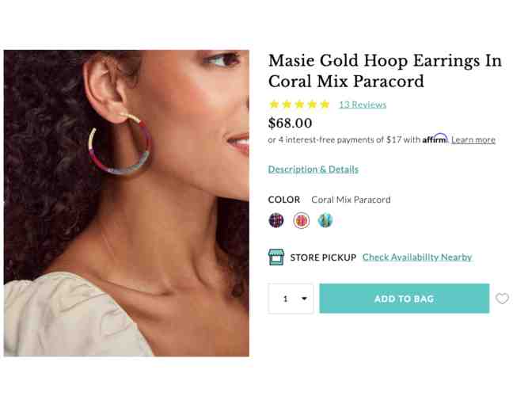The height and width of the screenshot is (404, 532).
Task: Check Availability Nearby for store pickup
Action: pyautogui.click(x=417, y=257)
